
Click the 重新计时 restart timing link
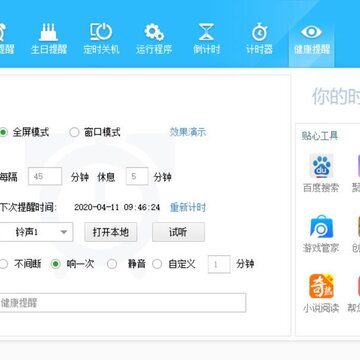pos(188,207)
